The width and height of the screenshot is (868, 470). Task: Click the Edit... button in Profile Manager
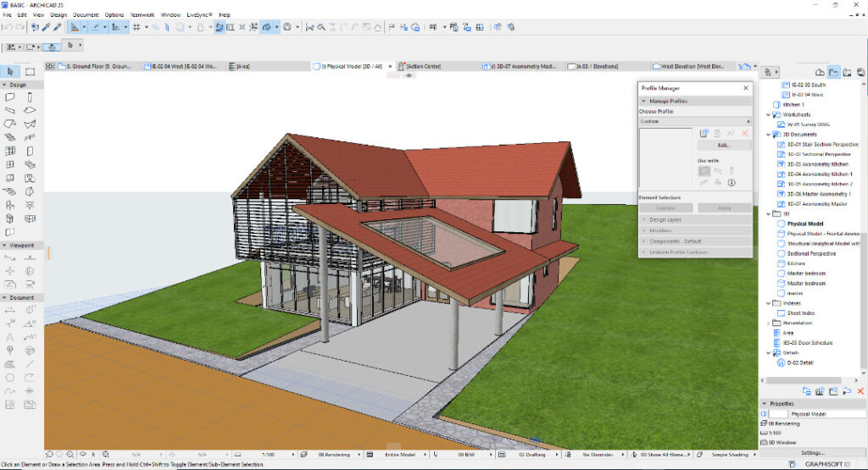coord(723,146)
